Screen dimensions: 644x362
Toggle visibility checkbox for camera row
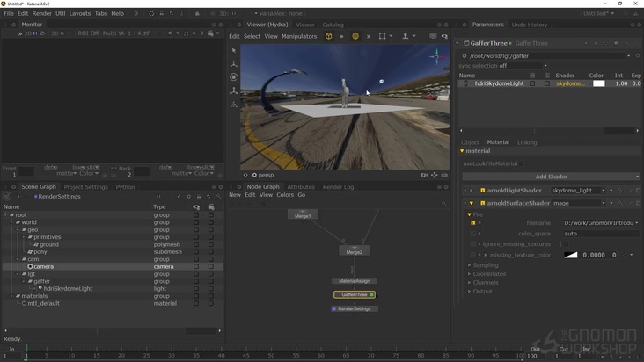pos(196,266)
